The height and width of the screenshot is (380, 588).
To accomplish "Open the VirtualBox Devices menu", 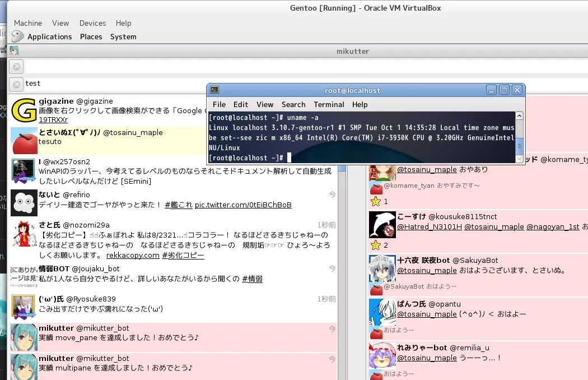I will tap(92, 23).
